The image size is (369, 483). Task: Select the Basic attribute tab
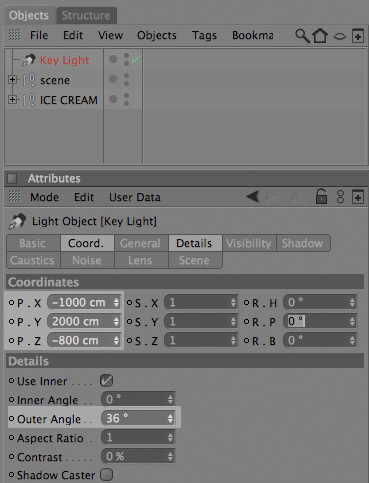coord(33,243)
